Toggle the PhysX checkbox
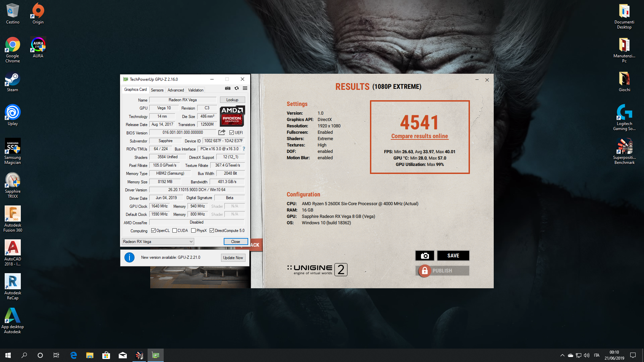The height and width of the screenshot is (362, 644). point(193,231)
